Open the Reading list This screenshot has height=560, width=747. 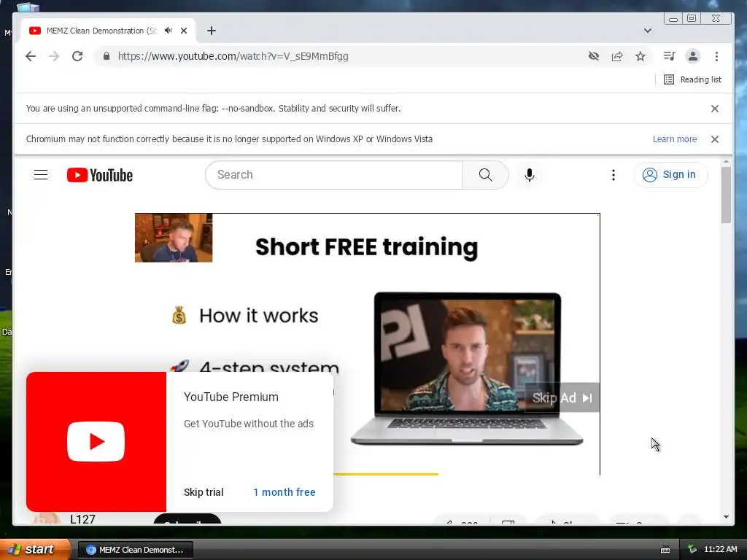(692, 79)
